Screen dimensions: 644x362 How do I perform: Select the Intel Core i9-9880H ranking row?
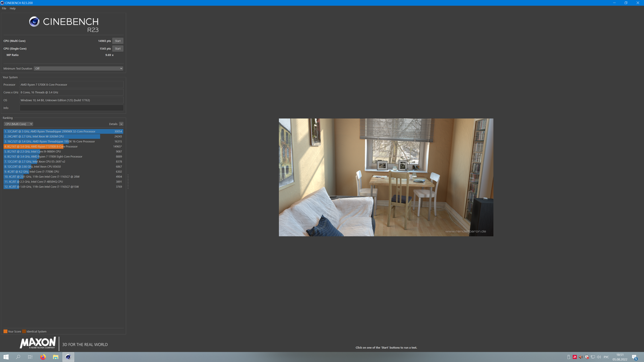(x=63, y=151)
